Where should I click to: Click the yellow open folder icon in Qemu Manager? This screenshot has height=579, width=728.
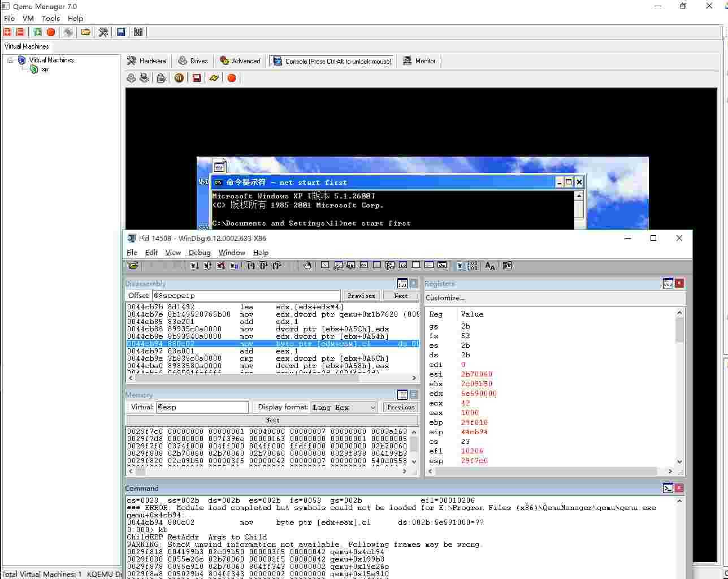pos(86,32)
